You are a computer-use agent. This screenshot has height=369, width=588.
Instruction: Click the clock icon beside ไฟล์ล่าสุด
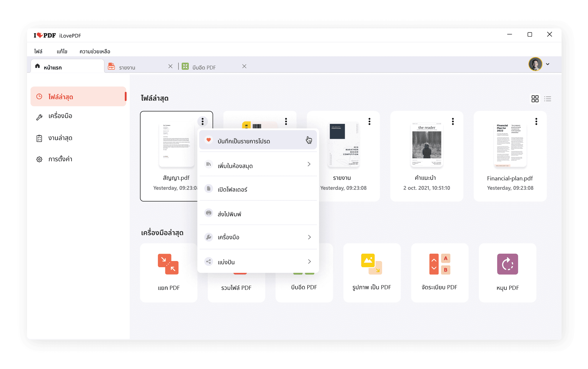[x=39, y=97]
